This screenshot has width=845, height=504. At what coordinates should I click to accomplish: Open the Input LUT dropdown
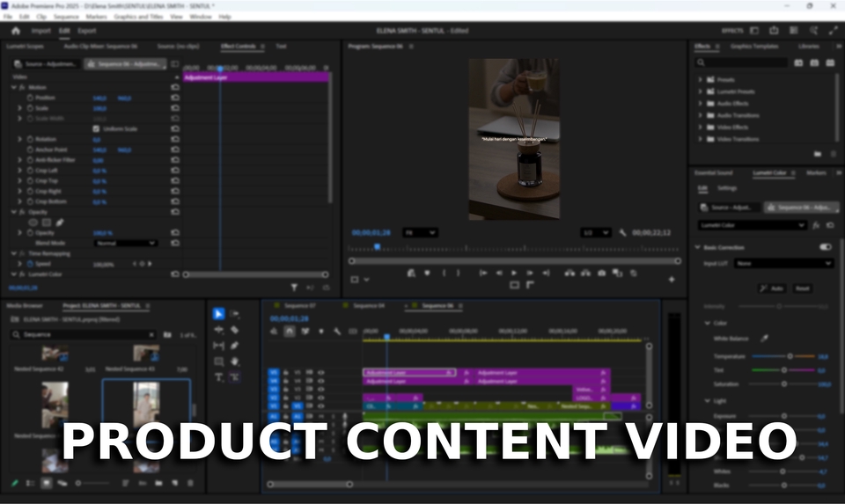click(783, 263)
